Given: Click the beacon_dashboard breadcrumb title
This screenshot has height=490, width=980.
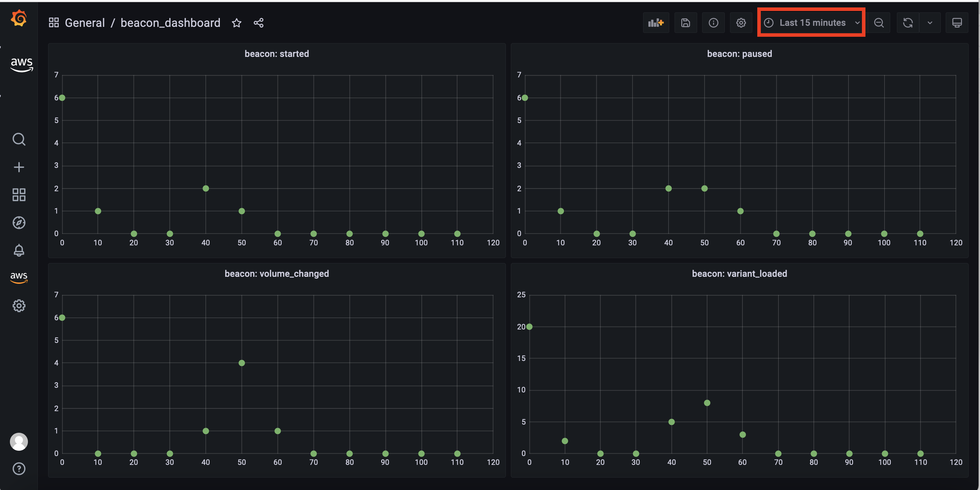Looking at the screenshot, I should [170, 23].
